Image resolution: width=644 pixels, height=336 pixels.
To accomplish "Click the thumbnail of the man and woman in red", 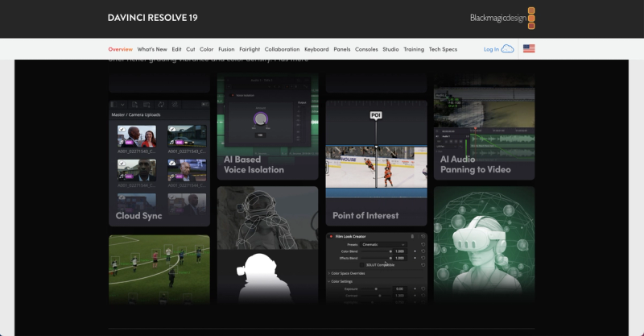I will click(x=137, y=136).
